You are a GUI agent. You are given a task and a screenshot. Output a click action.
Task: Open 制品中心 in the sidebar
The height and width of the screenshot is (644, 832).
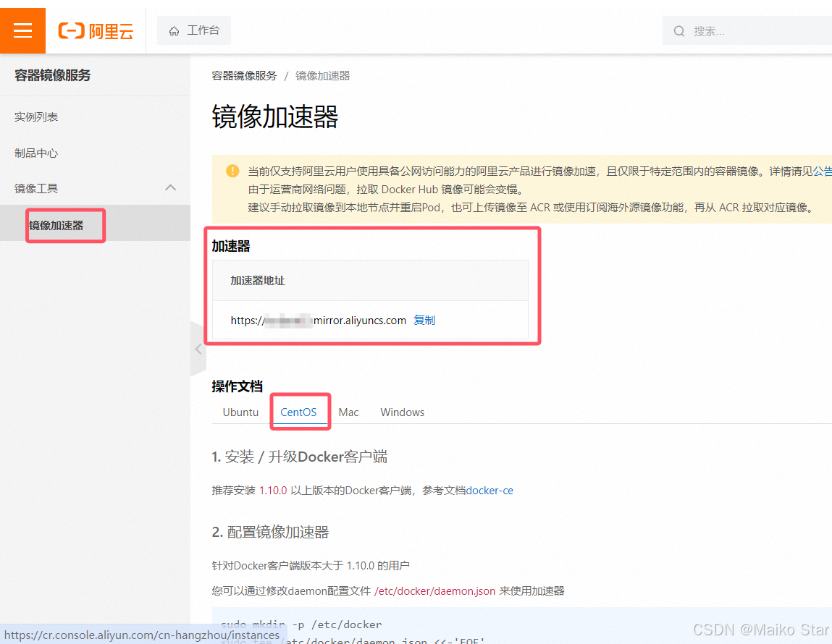[36, 153]
